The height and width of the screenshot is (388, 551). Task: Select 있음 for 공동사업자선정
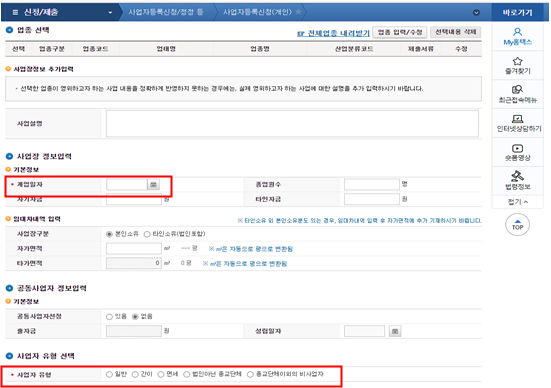point(109,317)
